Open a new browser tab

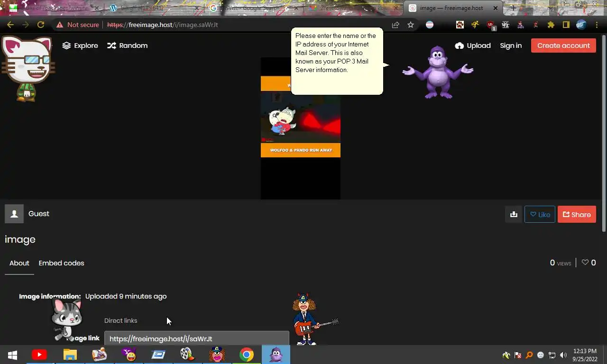[x=513, y=8]
